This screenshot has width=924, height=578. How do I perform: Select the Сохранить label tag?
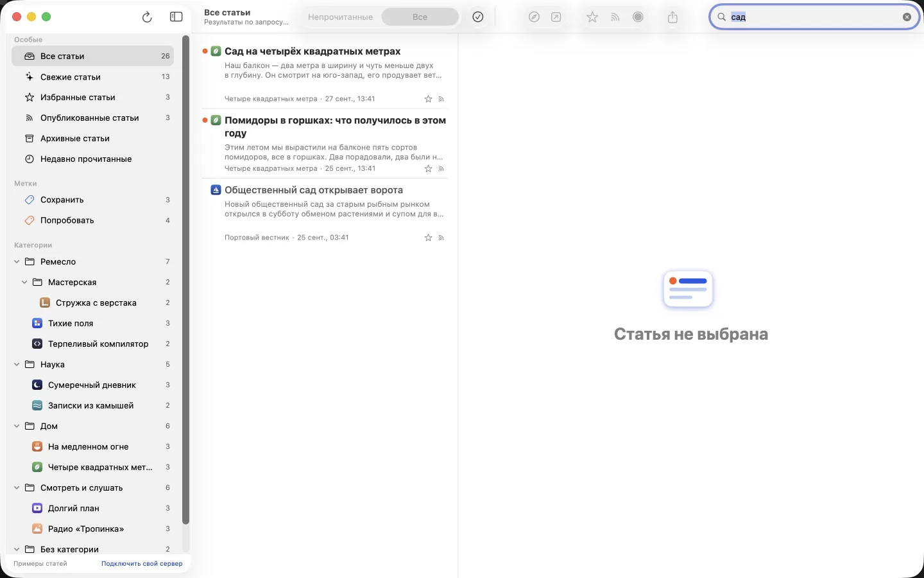(x=92, y=200)
